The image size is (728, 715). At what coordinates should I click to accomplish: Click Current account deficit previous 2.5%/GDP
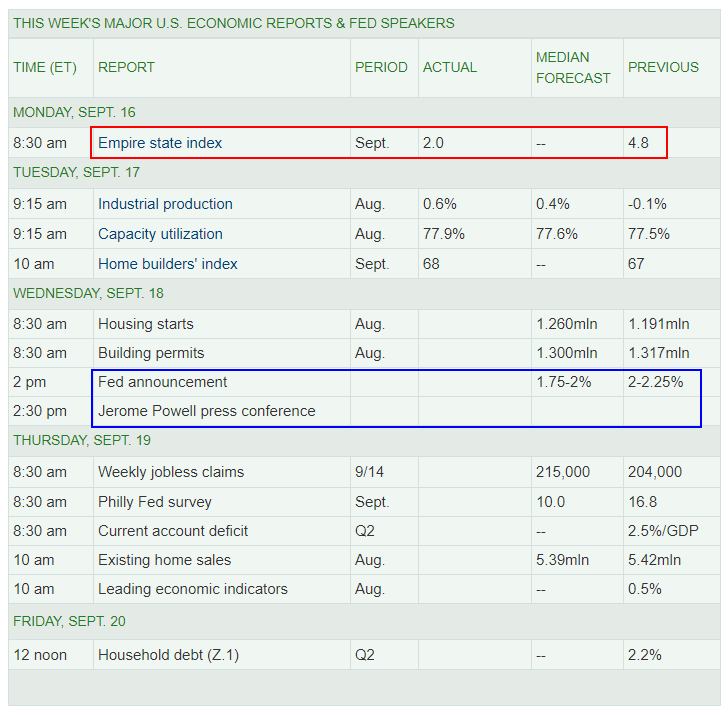tap(663, 531)
